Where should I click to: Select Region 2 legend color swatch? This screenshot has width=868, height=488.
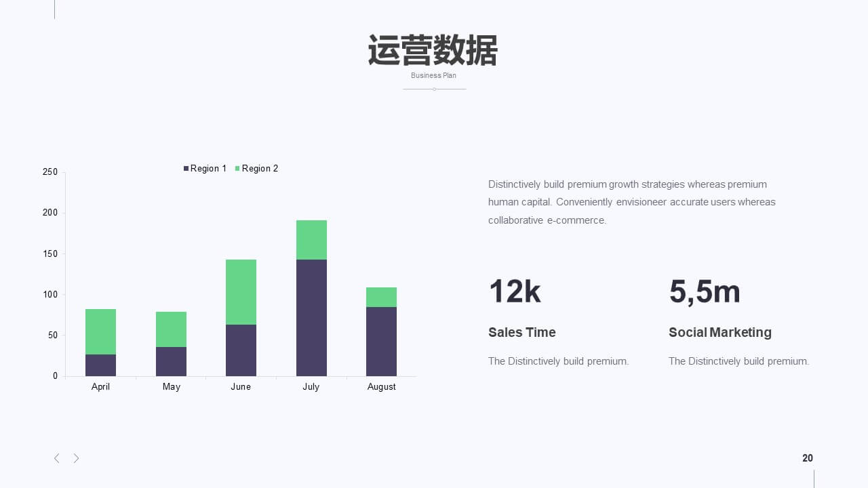tap(237, 168)
